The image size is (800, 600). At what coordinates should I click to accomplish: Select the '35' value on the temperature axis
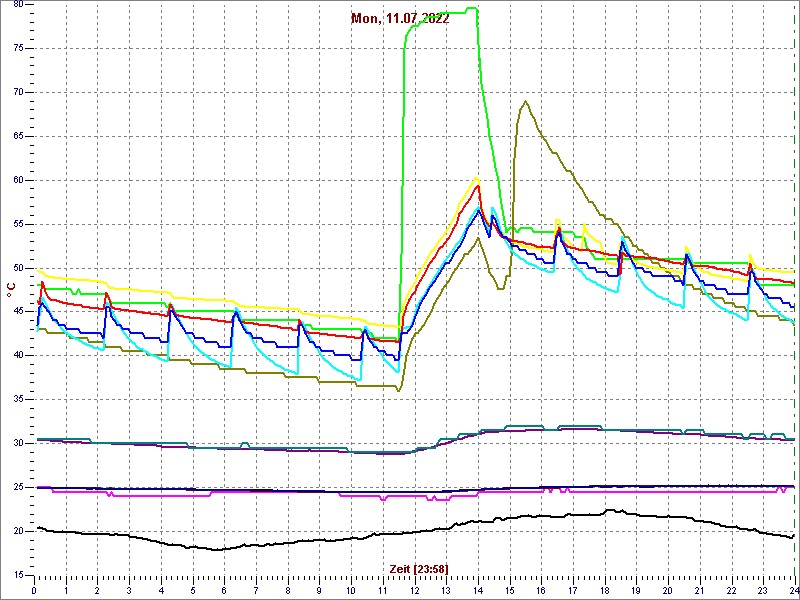[17, 399]
